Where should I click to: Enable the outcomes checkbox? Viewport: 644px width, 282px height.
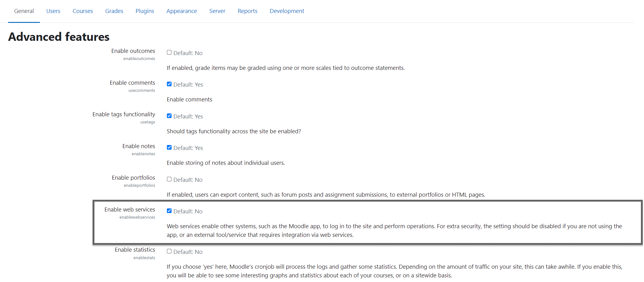coord(169,53)
